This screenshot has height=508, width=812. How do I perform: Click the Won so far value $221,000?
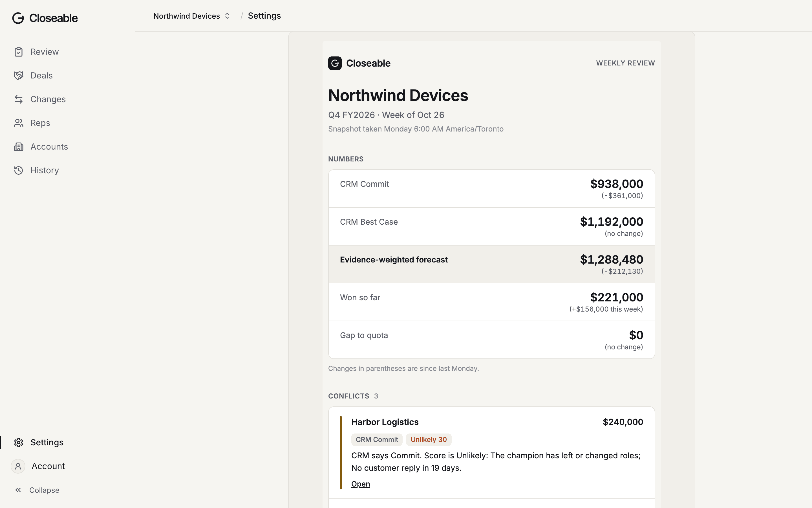(x=617, y=297)
